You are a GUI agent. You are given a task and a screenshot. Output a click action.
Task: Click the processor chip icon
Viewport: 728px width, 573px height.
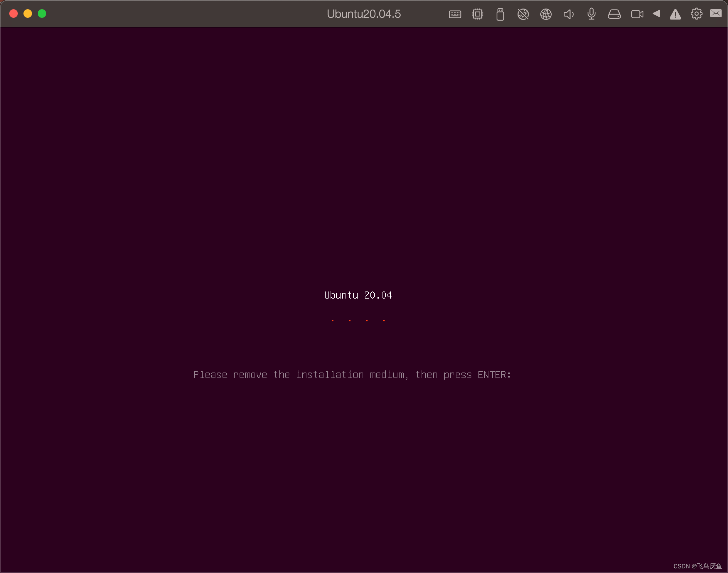(477, 14)
